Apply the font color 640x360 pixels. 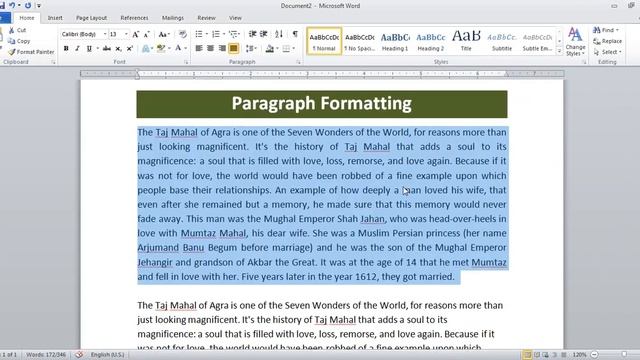[178, 49]
